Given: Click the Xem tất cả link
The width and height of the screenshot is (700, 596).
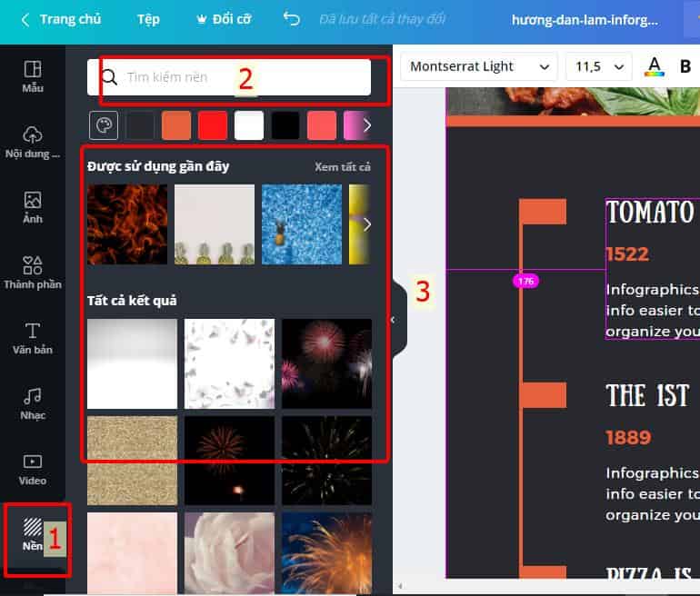Looking at the screenshot, I should pyautogui.click(x=342, y=166).
